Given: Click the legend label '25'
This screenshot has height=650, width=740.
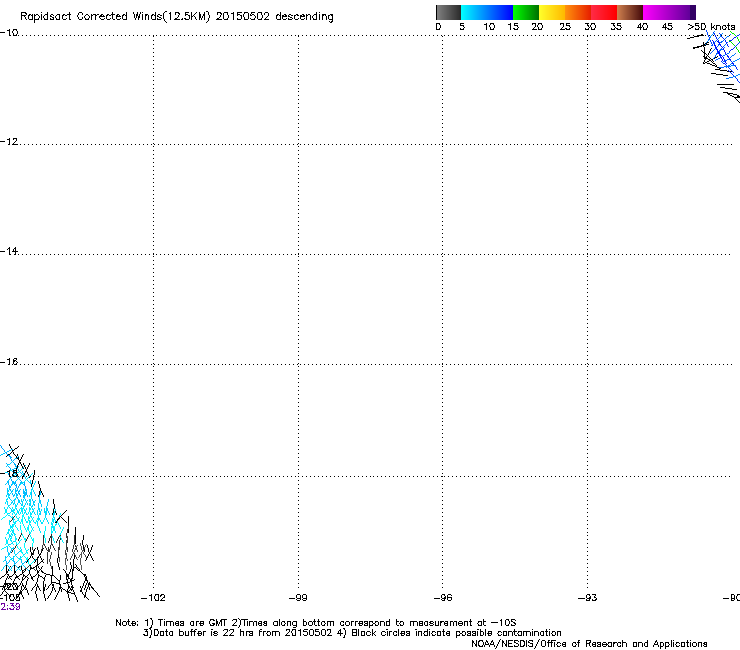Looking at the screenshot, I should (x=565, y=27).
